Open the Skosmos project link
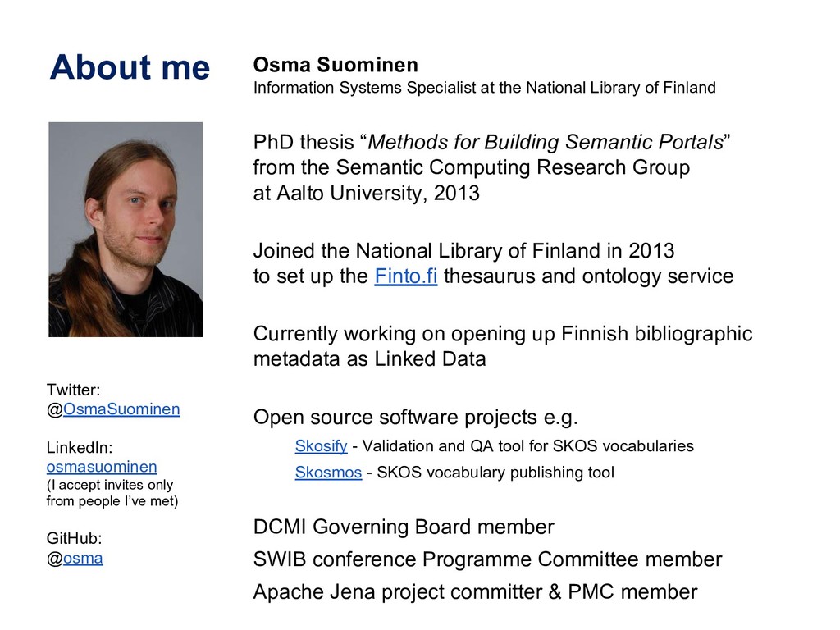Viewport: 840px width, 630px height. coord(328,472)
